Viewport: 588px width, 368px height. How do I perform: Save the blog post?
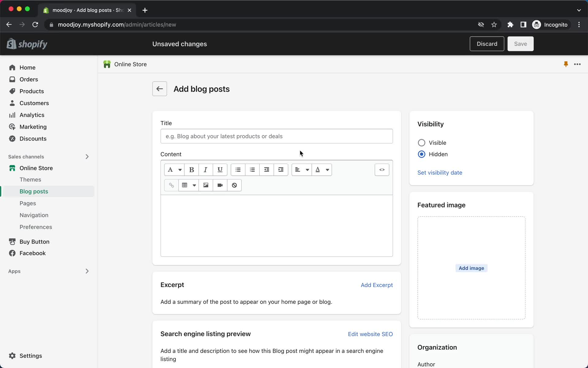click(x=520, y=44)
